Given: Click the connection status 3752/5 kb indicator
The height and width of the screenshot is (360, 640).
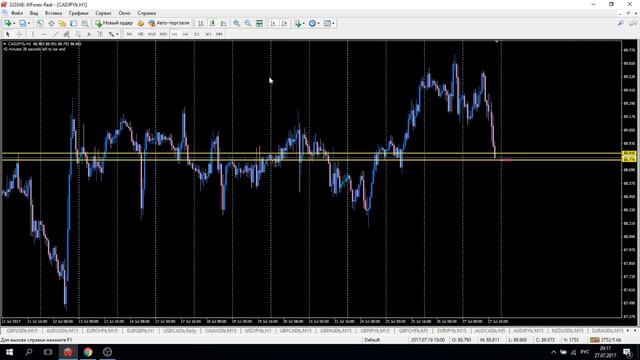Looking at the screenshot, I should (x=606, y=340).
